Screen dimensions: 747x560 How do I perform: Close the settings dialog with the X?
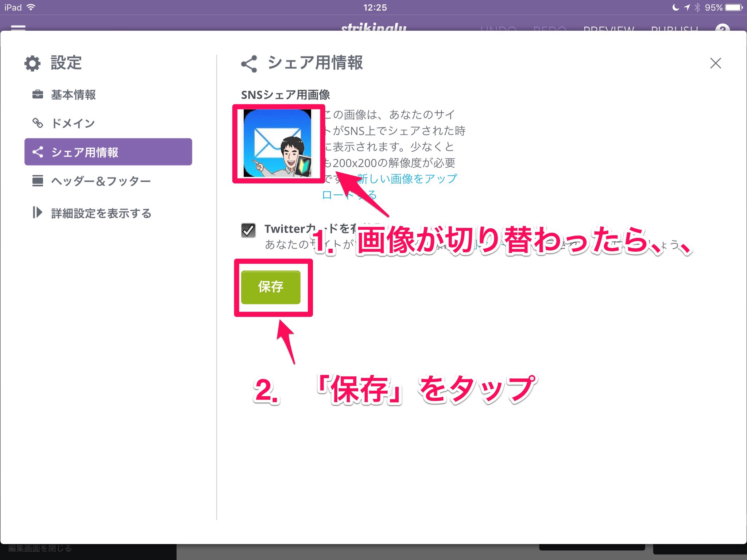click(x=715, y=63)
